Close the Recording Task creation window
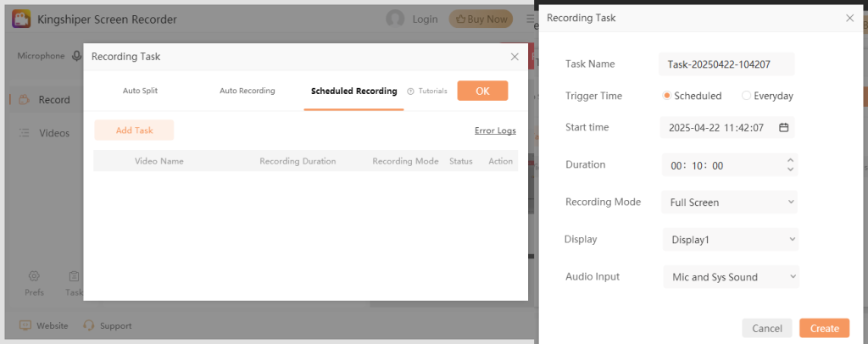The width and height of the screenshot is (868, 344). point(849,19)
